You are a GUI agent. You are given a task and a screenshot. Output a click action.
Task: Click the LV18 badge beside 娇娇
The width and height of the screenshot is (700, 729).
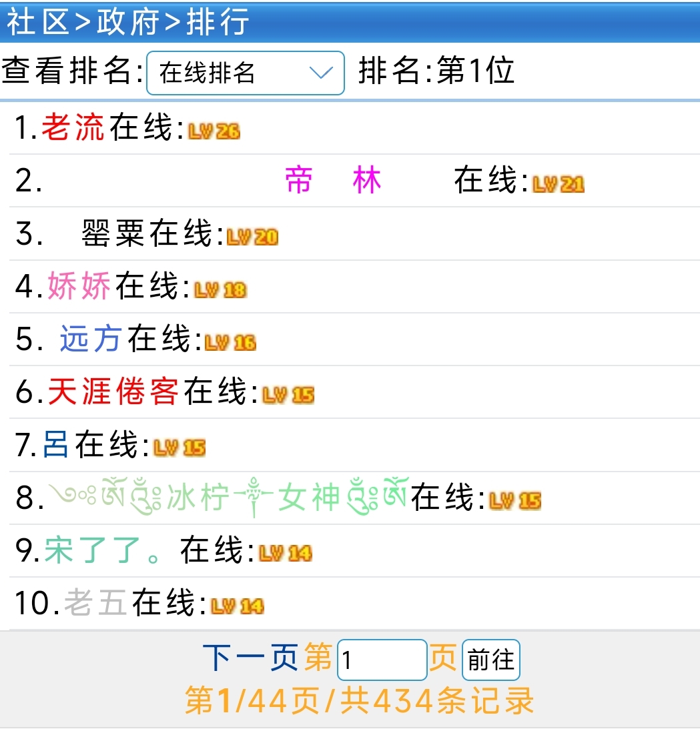point(220,289)
